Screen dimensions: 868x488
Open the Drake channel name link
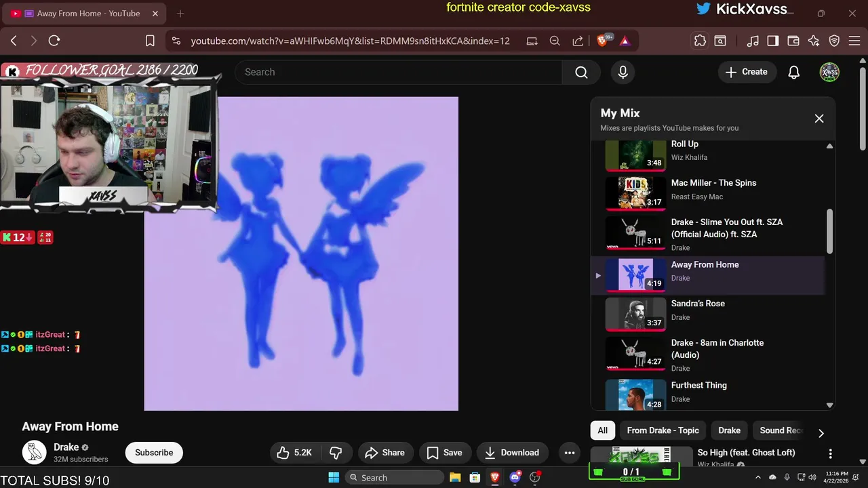pos(66,447)
